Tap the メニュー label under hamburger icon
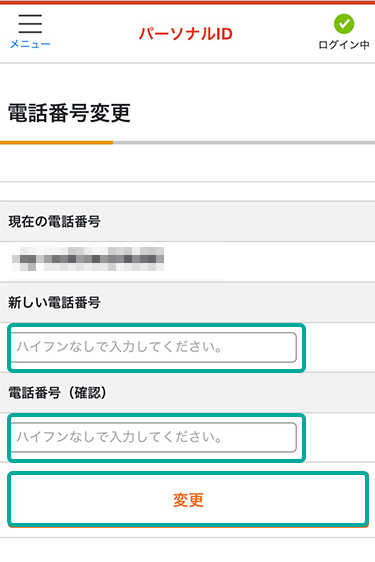Viewport: 375px width, 562px height. 30,44
